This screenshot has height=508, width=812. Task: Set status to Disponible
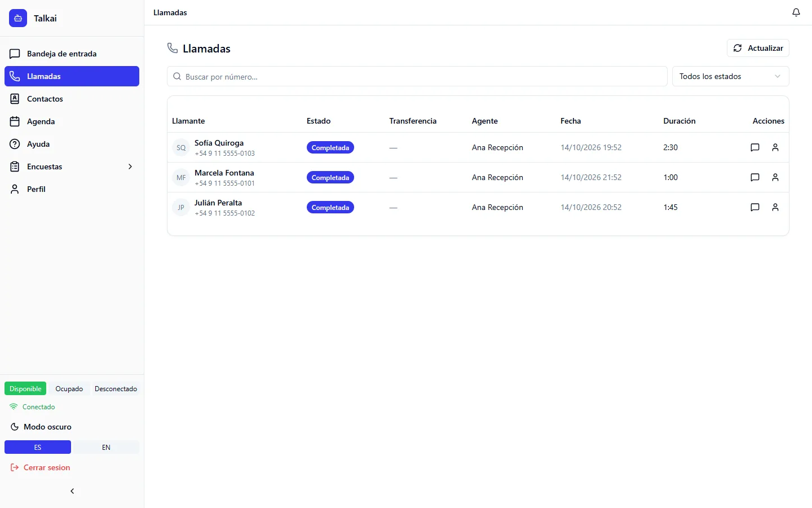coord(25,389)
